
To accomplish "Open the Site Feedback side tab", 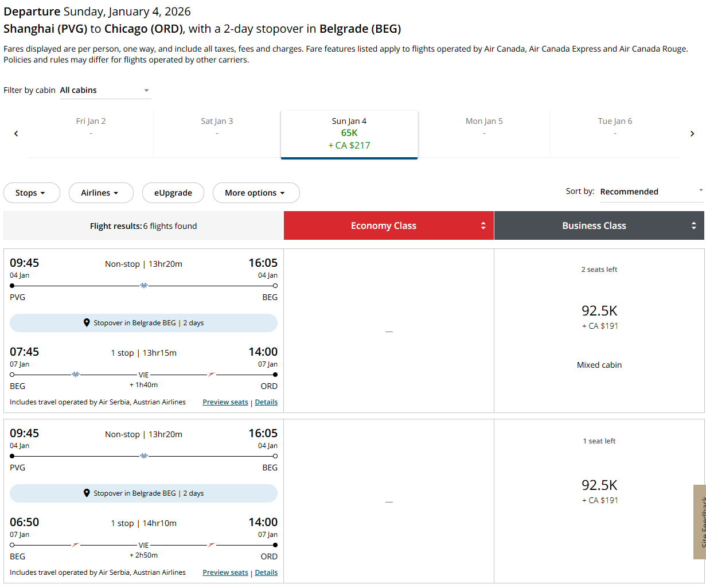I will pyautogui.click(x=699, y=522).
